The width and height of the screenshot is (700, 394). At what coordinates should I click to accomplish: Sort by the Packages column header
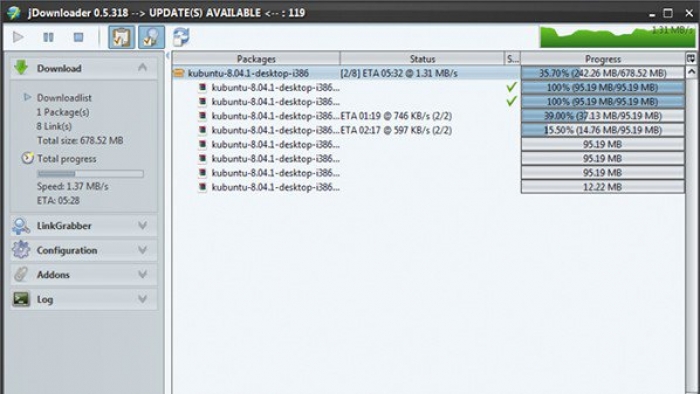[256, 59]
